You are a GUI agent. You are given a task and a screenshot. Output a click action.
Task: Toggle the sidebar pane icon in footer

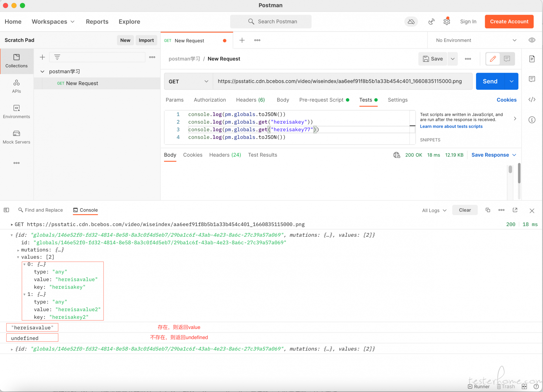[x=6, y=210]
